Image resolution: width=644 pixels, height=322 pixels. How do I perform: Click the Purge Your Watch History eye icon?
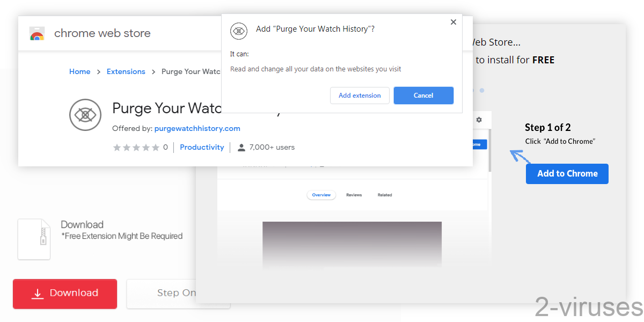click(85, 115)
